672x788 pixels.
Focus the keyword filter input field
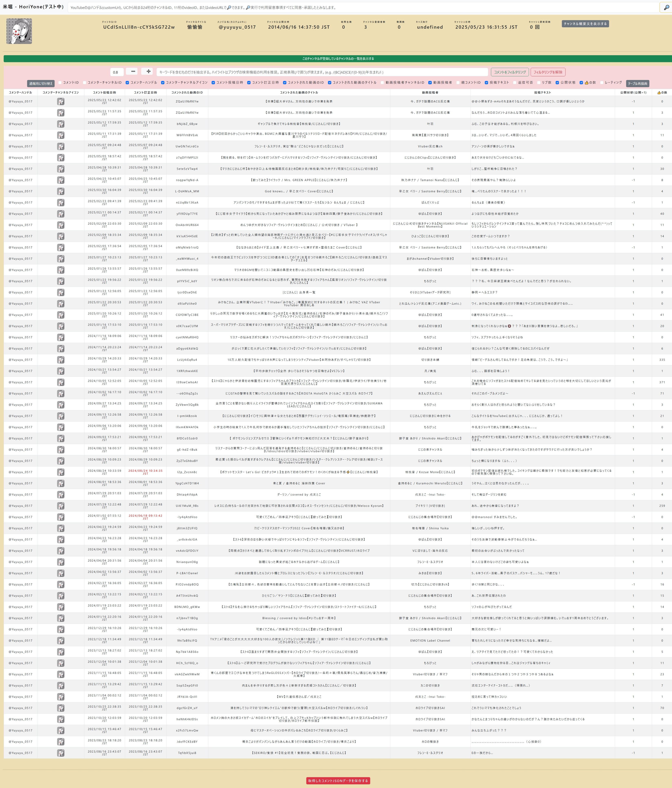point(322,72)
